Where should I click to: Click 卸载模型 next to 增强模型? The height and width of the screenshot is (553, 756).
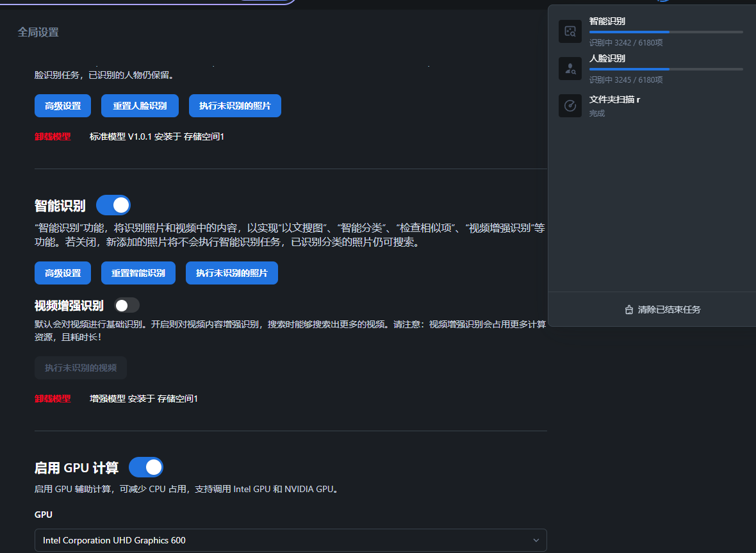(53, 399)
